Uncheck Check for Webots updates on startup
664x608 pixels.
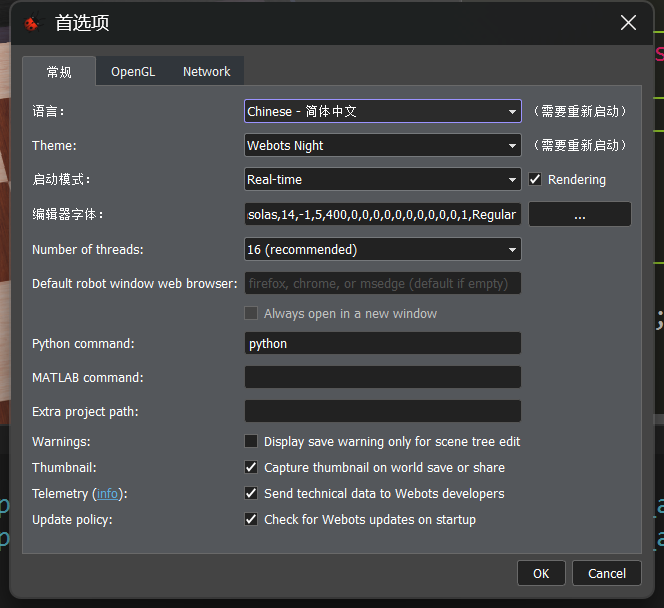[x=251, y=519]
